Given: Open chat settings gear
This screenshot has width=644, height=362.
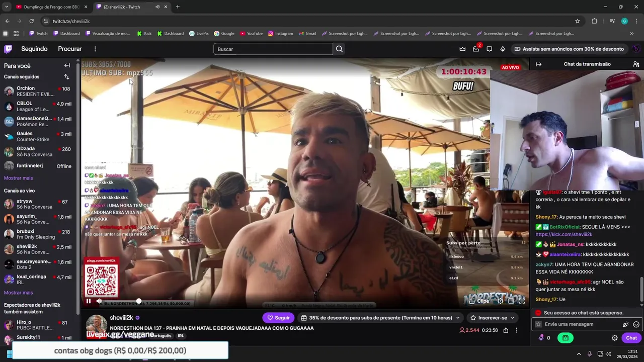Looking at the screenshot, I should [614, 338].
